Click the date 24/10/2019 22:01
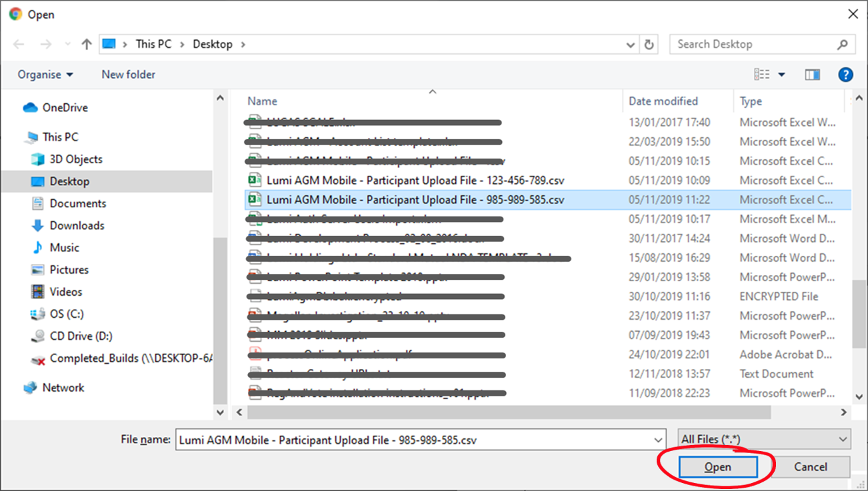 [x=669, y=354]
